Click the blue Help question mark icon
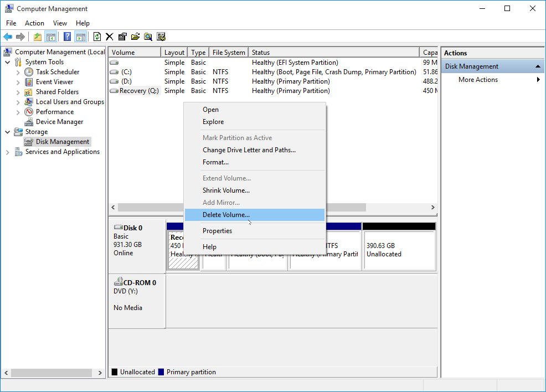 [67, 37]
